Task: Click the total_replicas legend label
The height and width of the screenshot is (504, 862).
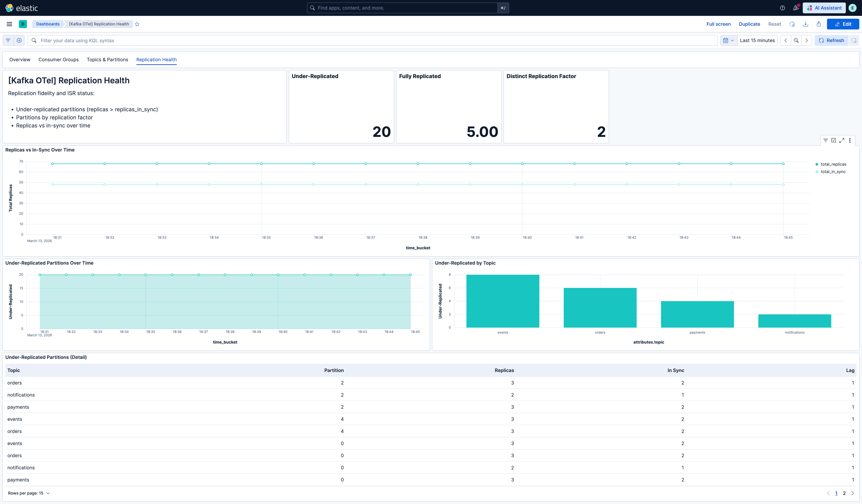Action: [833, 164]
